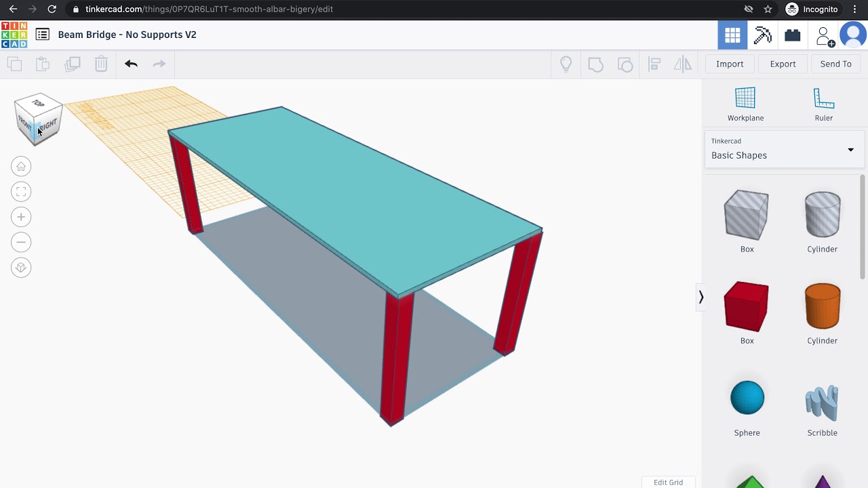Click the Incognito profile indicator
This screenshot has height=488, width=868.
pyautogui.click(x=812, y=9)
